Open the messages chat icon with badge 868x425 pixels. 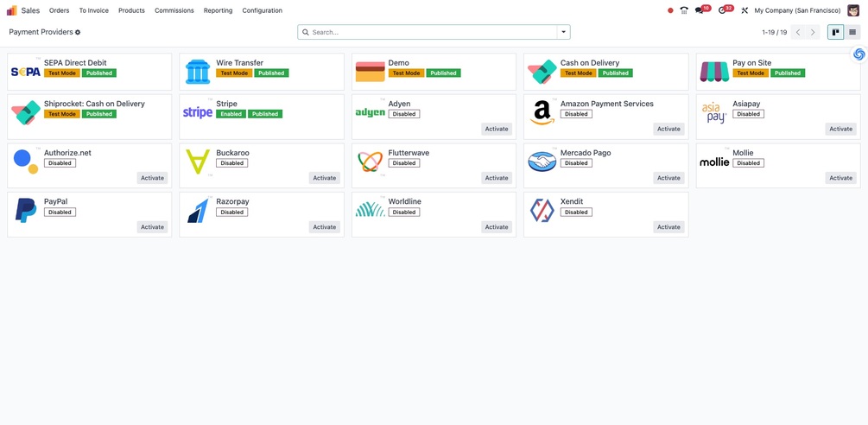point(702,10)
